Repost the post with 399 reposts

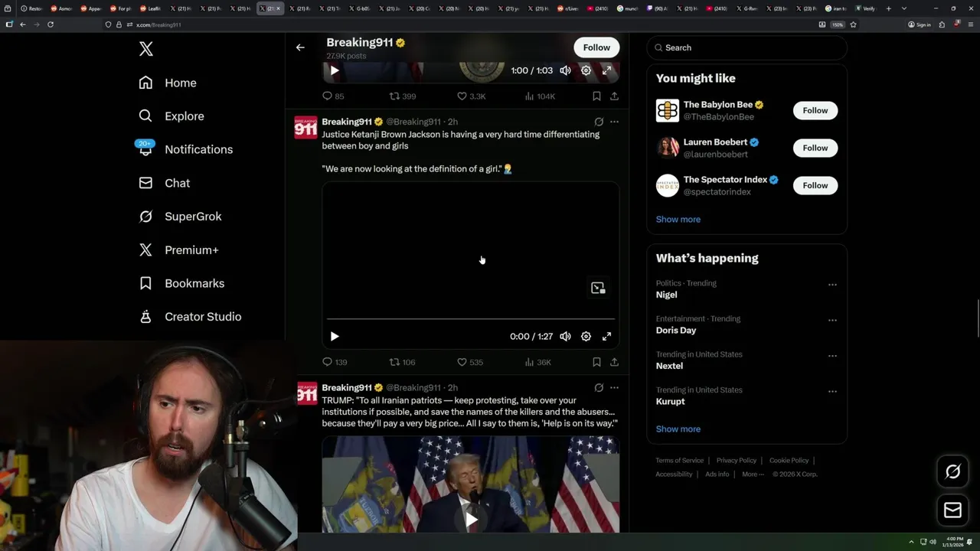pos(403,96)
